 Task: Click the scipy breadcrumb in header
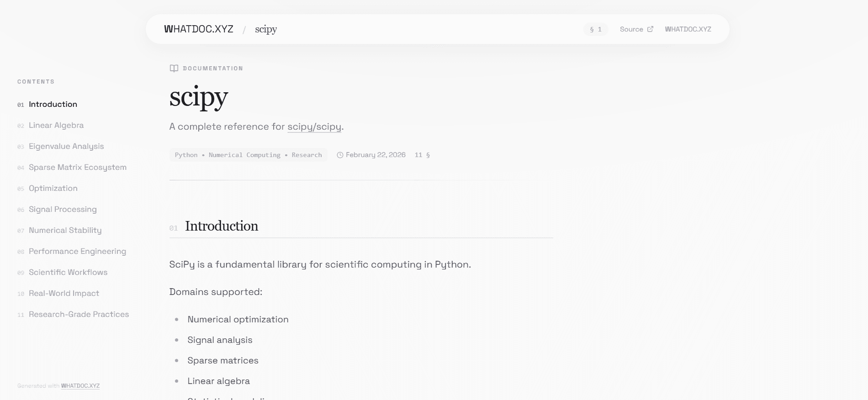click(266, 29)
